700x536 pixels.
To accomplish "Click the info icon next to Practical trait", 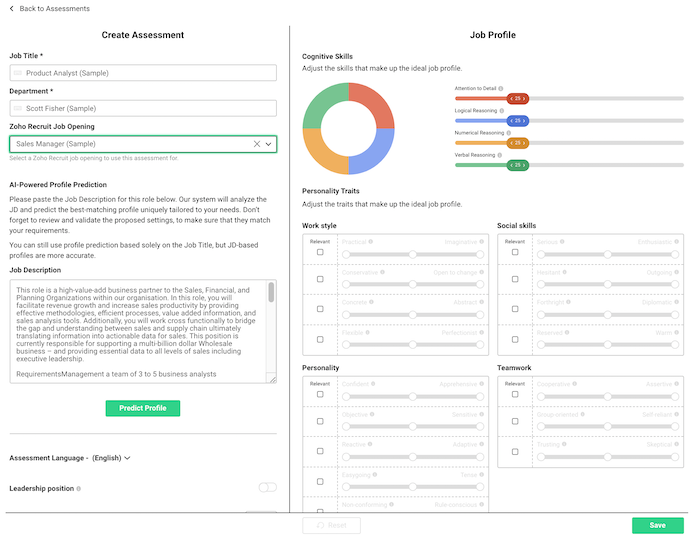I will [x=370, y=242].
